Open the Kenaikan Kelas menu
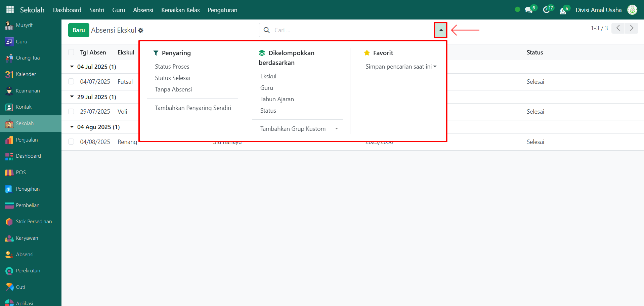This screenshot has width=644, height=306. (x=180, y=10)
